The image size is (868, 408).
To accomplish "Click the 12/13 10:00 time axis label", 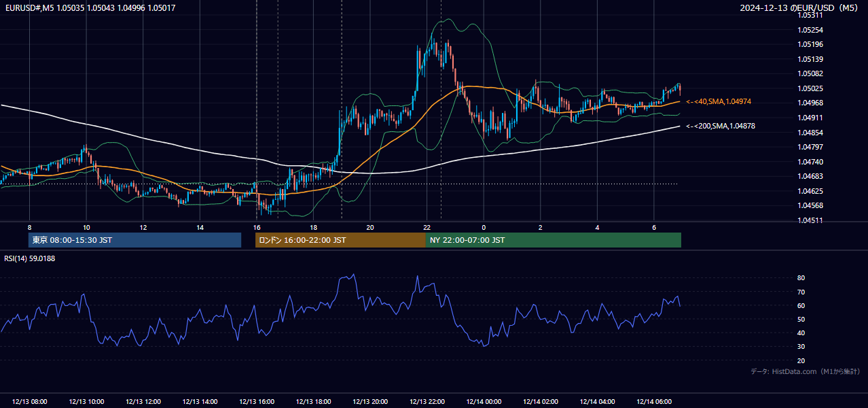I will pyautogui.click(x=86, y=402).
